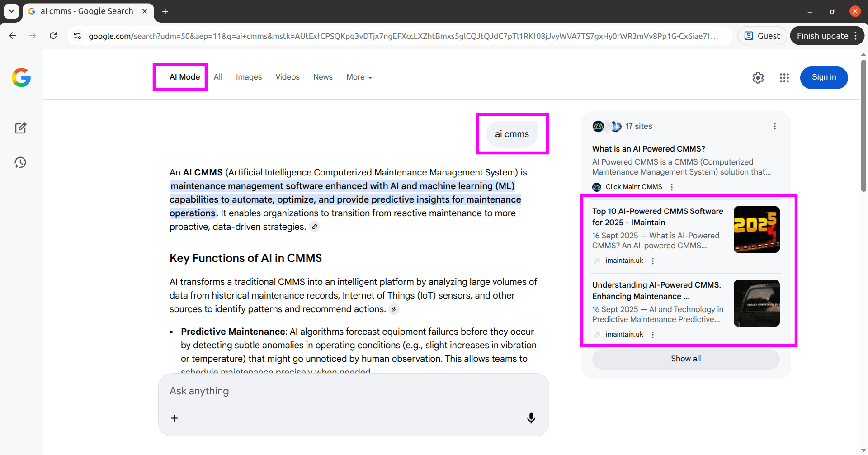Switch to the News tab
The height and width of the screenshot is (455, 868).
tap(322, 77)
